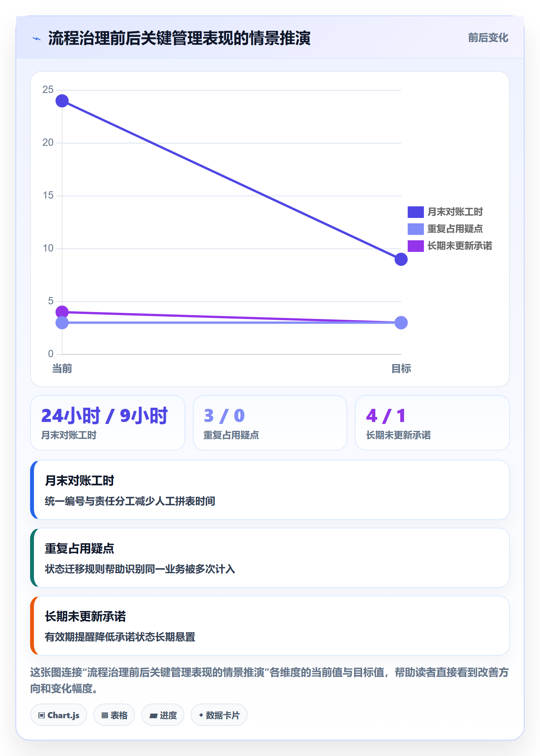540x756 pixels.
Task: Open the 月末对账工时 detail card heading
Action: (x=79, y=481)
